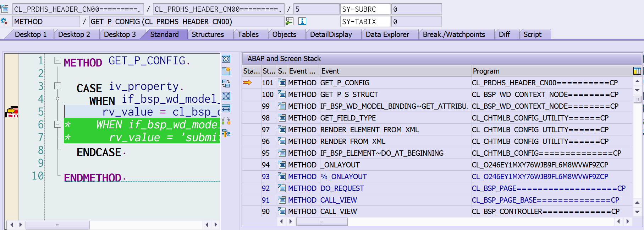Click the new tool icon with star
Image resolution: width=644 pixels, height=230 pixels.
pos(226,71)
